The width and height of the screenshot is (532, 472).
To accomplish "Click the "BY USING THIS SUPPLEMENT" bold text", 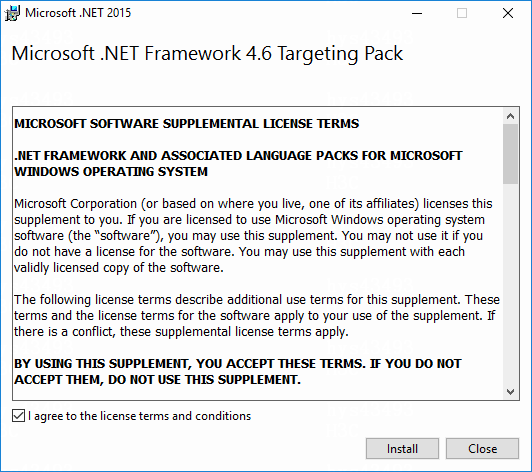I will pos(238,372).
